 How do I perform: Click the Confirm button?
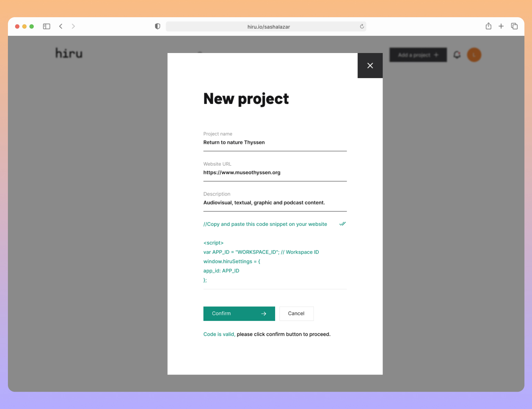click(x=239, y=314)
